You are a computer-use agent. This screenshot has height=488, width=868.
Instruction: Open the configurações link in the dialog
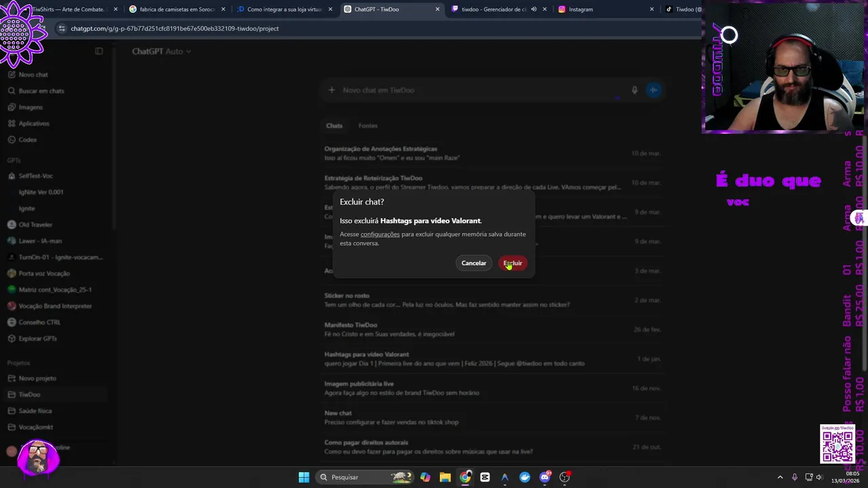click(380, 235)
